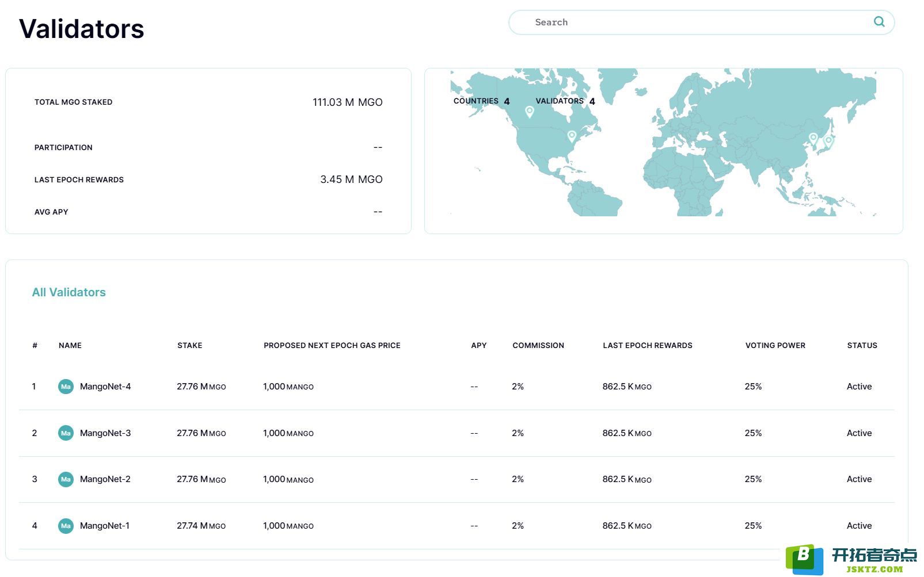The image size is (924, 577).
Task: Sort by LAST EPOCH REWARDS column header
Action: [648, 345]
